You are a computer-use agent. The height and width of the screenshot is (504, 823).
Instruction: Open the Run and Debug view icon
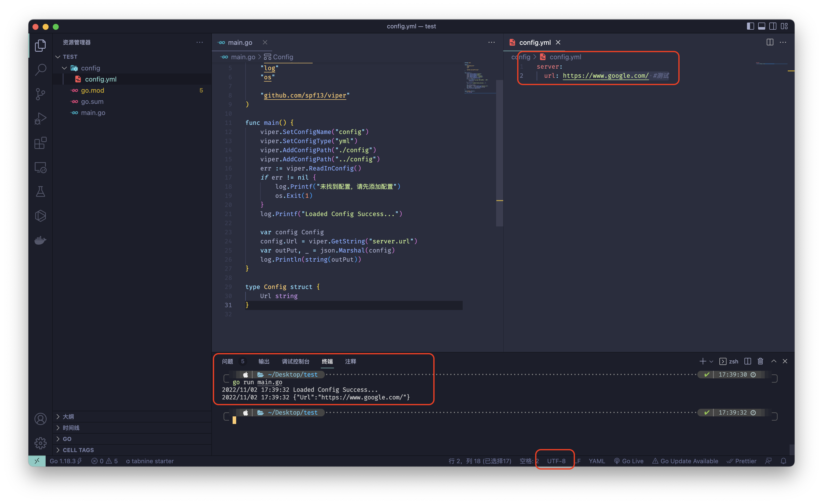pos(41,119)
